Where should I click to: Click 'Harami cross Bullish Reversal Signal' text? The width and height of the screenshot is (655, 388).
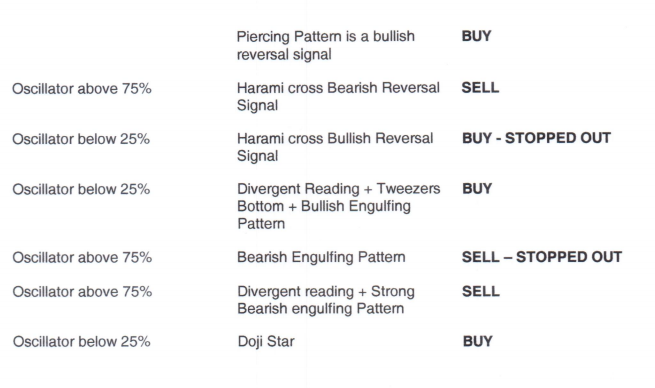coord(335,147)
